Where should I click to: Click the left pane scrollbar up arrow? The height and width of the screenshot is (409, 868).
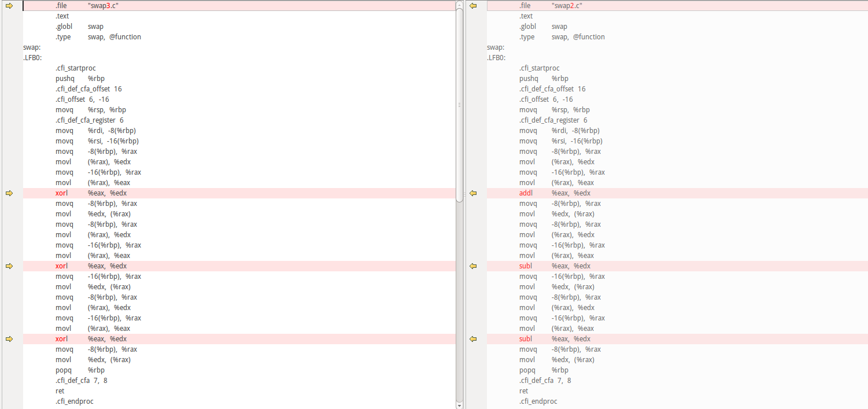tap(459, 3)
